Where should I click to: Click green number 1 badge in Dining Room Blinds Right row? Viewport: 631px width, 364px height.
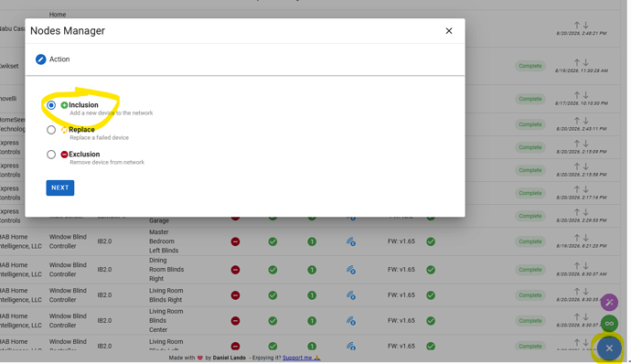(312, 270)
